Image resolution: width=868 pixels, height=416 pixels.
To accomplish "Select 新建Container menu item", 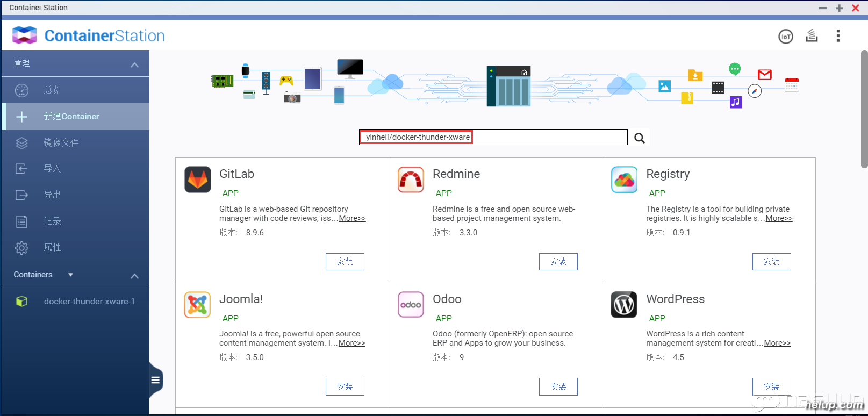I will tap(75, 117).
